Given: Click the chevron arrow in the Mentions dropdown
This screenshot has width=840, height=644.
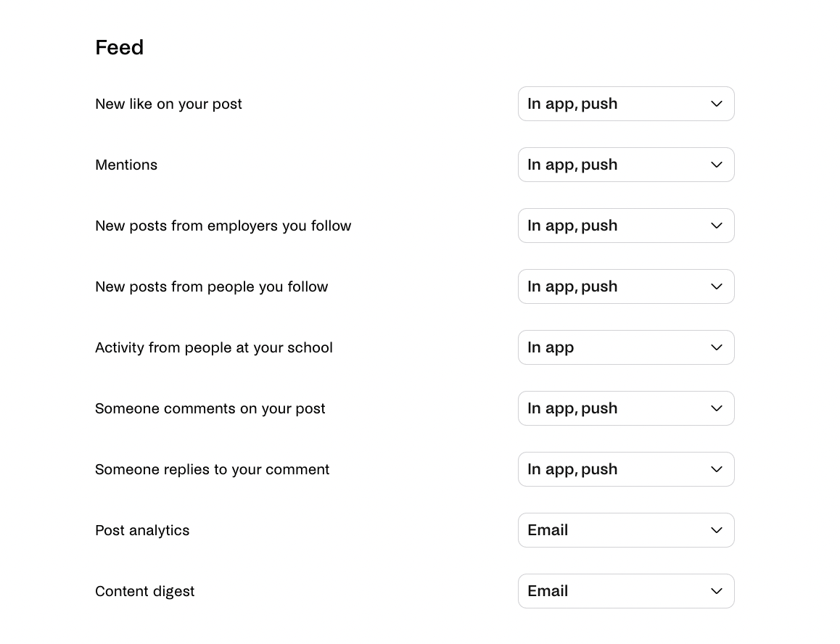Looking at the screenshot, I should pyautogui.click(x=716, y=165).
